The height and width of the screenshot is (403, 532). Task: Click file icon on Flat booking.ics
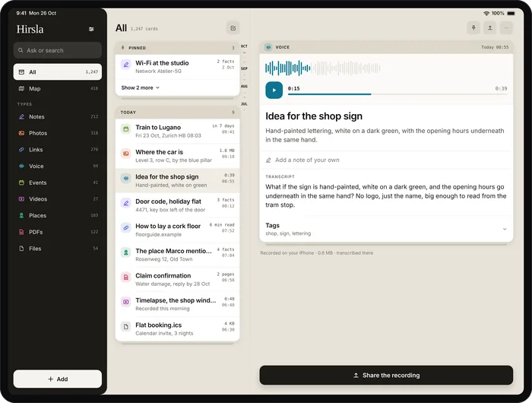point(126,327)
